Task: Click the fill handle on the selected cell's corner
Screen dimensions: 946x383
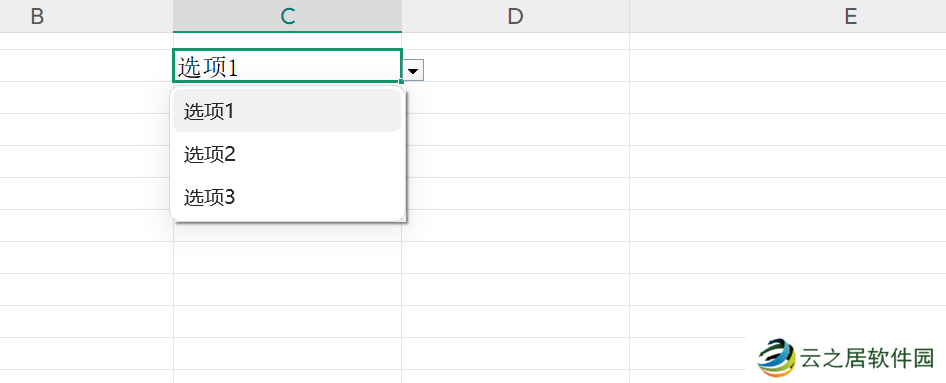Action: coord(401,81)
